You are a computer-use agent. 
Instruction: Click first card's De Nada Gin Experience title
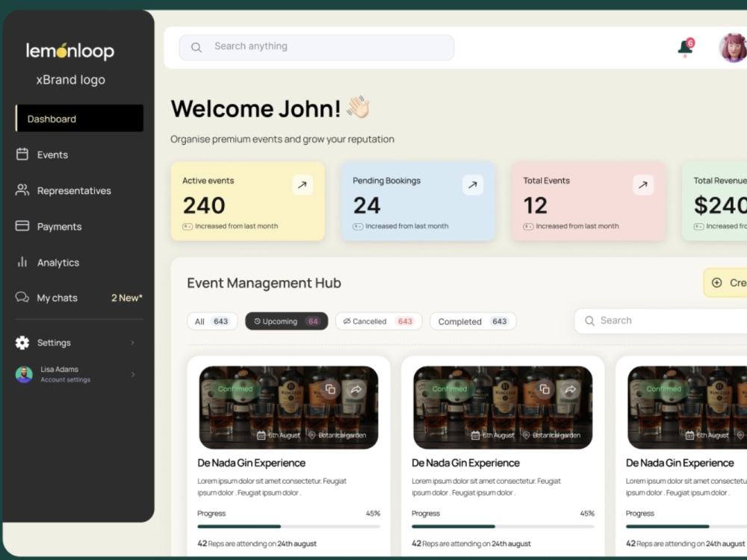pyautogui.click(x=252, y=463)
